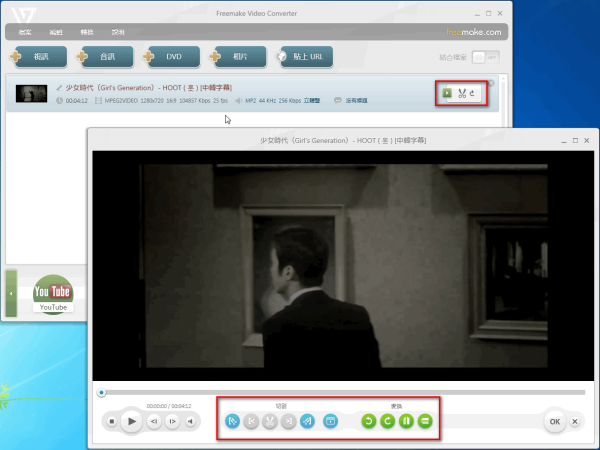The image size is (600, 450).
Task: Click the green play preview icon on file row
Action: [447, 93]
